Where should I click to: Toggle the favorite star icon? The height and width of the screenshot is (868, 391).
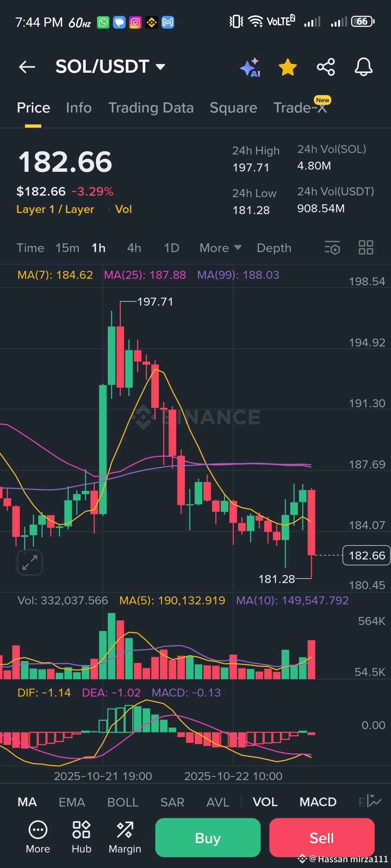point(288,67)
